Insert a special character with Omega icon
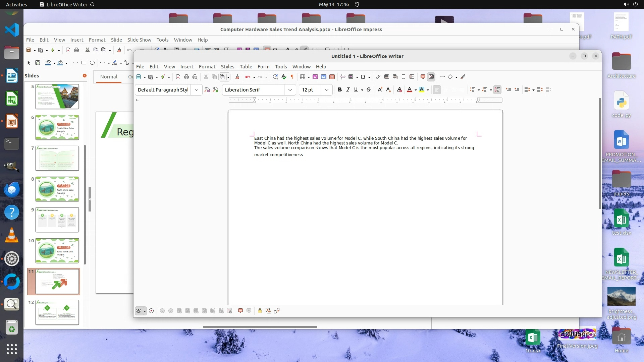The image size is (644, 362). [x=363, y=77]
